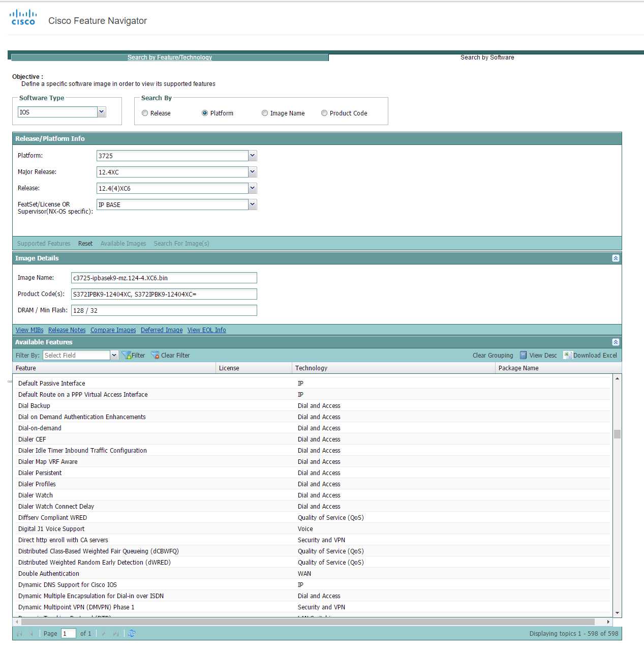
Task: Switch to Search by Software tab
Action: (x=487, y=57)
